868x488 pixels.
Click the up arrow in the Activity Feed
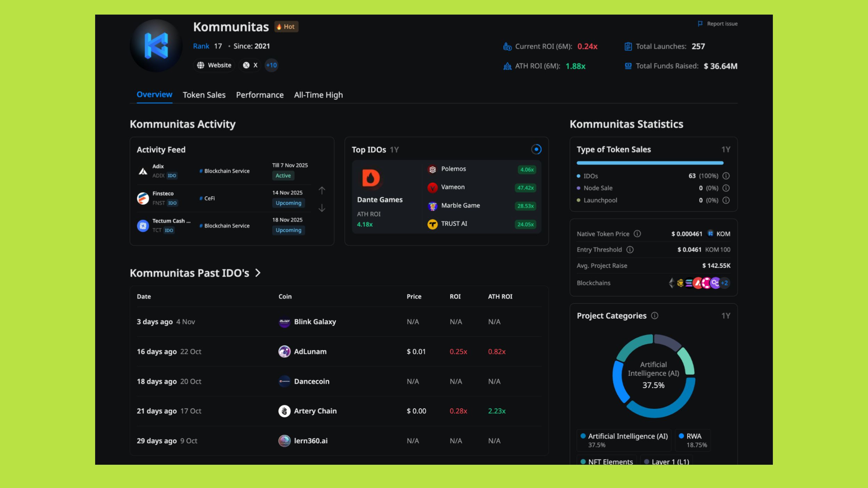tap(322, 191)
